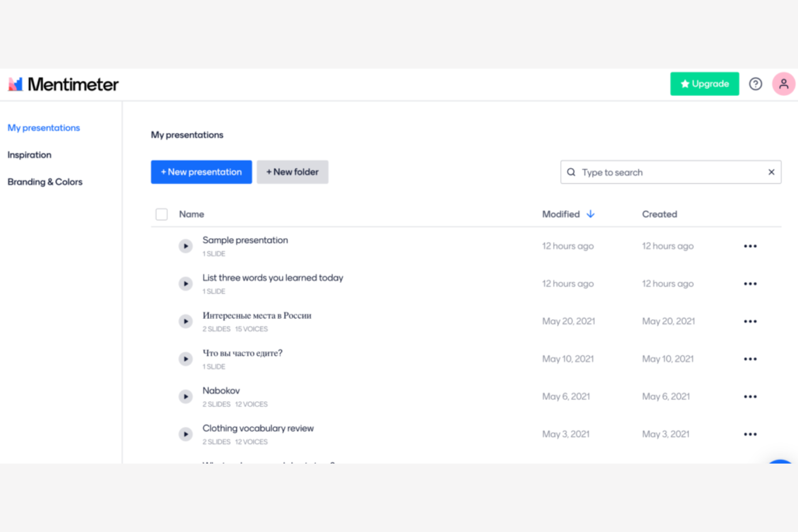Click the New presentation button
The height and width of the screenshot is (532, 798).
pyautogui.click(x=201, y=172)
